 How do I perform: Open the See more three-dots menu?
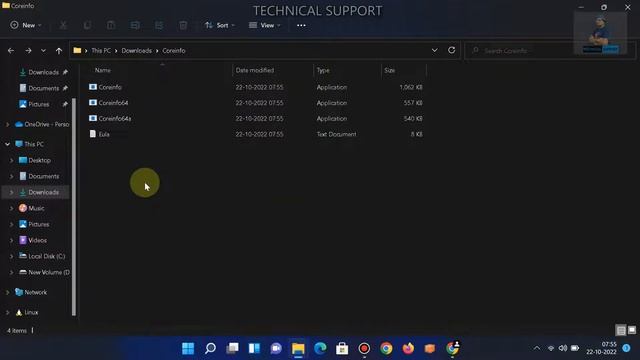pos(301,25)
